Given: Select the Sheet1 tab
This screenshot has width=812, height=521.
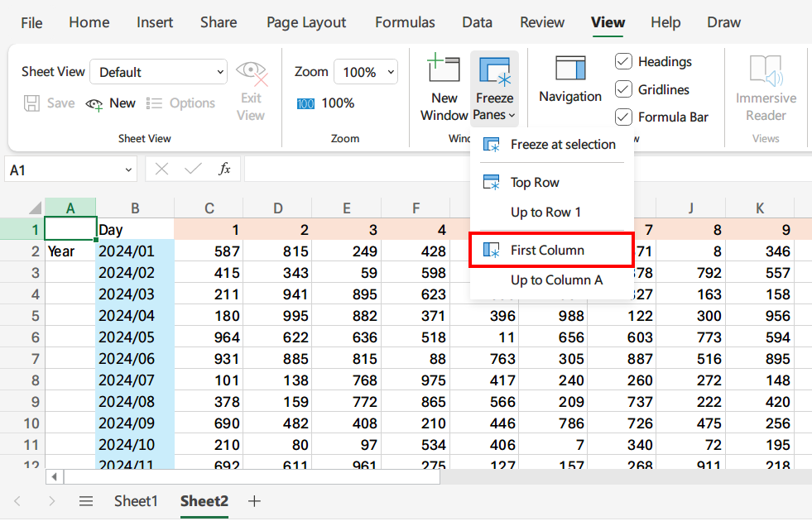Looking at the screenshot, I should tap(135, 501).
